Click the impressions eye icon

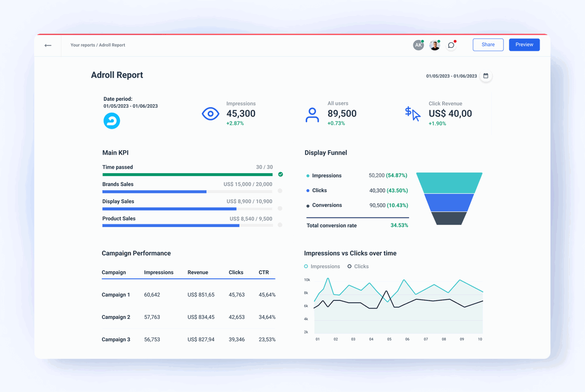coord(211,114)
